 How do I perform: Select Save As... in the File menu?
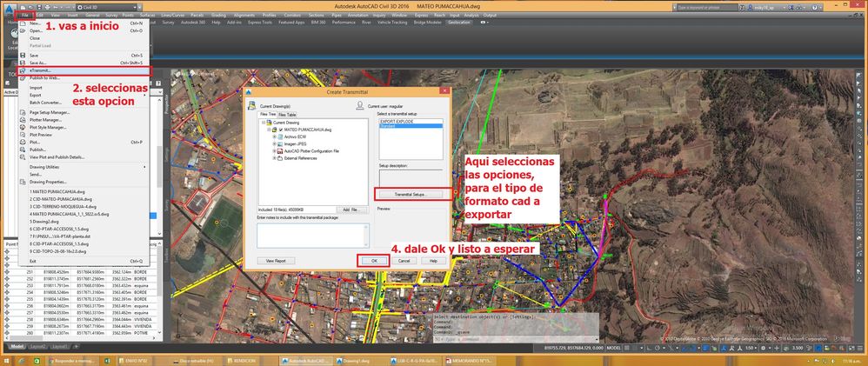pyautogui.click(x=83, y=63)
